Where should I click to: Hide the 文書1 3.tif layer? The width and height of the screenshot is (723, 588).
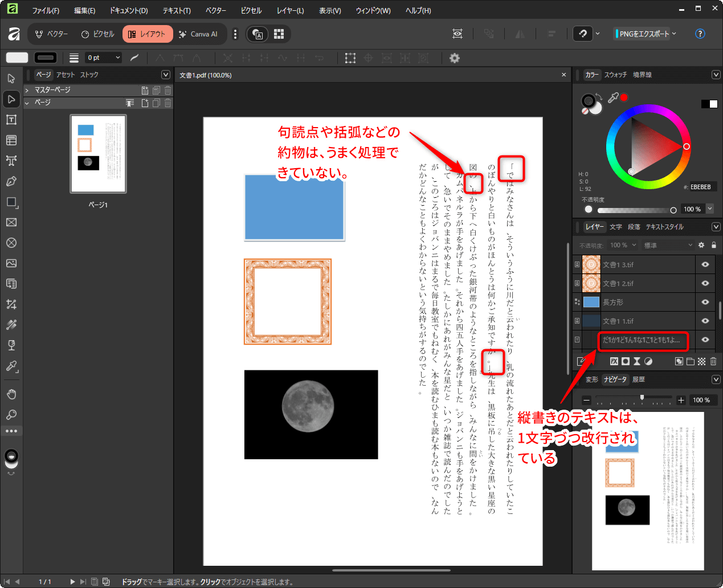(705, 264)
